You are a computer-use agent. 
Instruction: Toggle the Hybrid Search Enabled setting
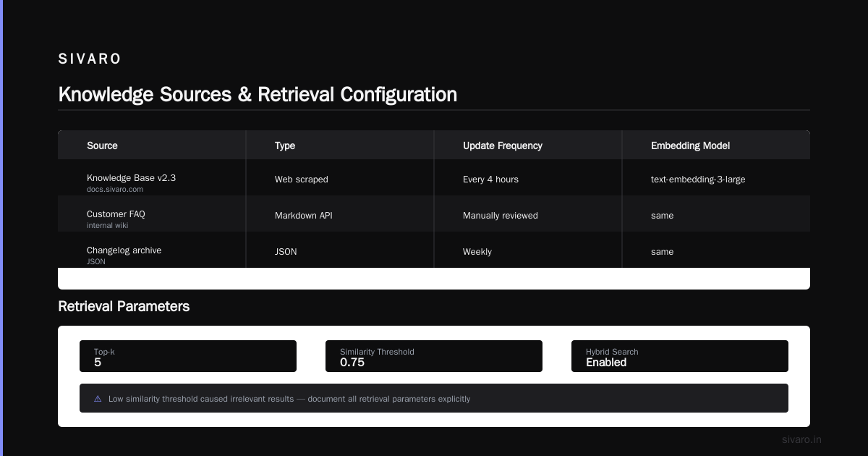(680, 356)
